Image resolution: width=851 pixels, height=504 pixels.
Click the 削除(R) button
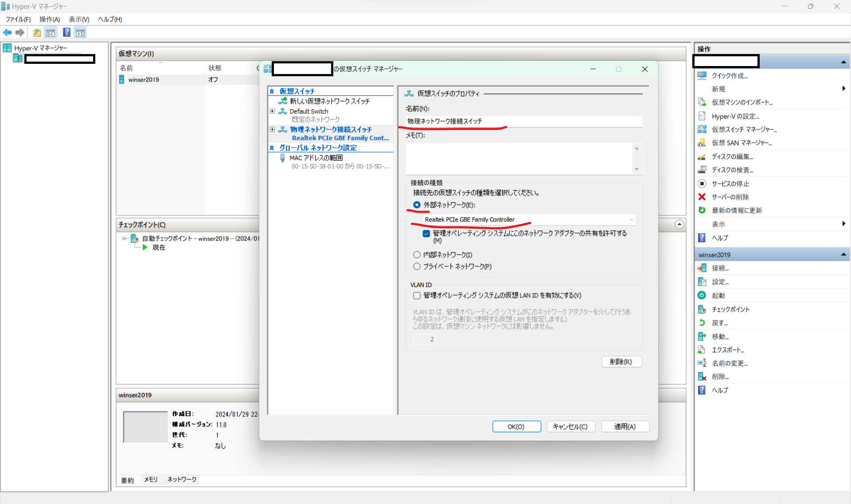coord(621,362)
